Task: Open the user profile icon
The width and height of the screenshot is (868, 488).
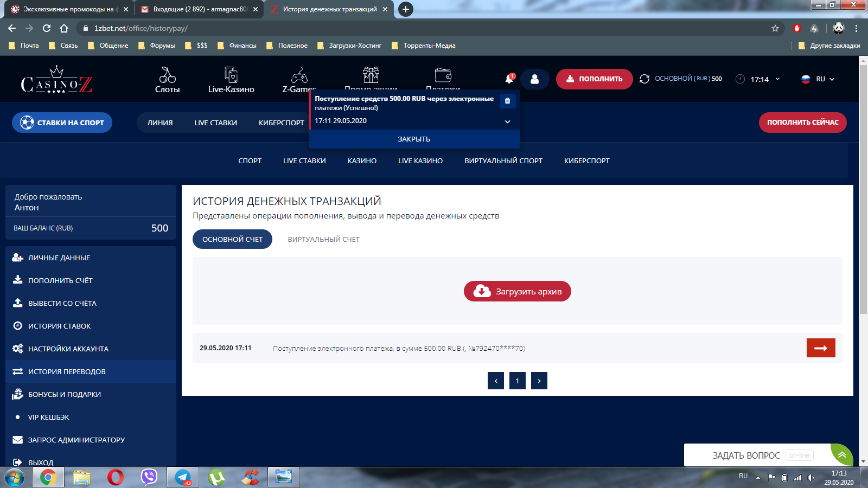Action: [534, 79]
